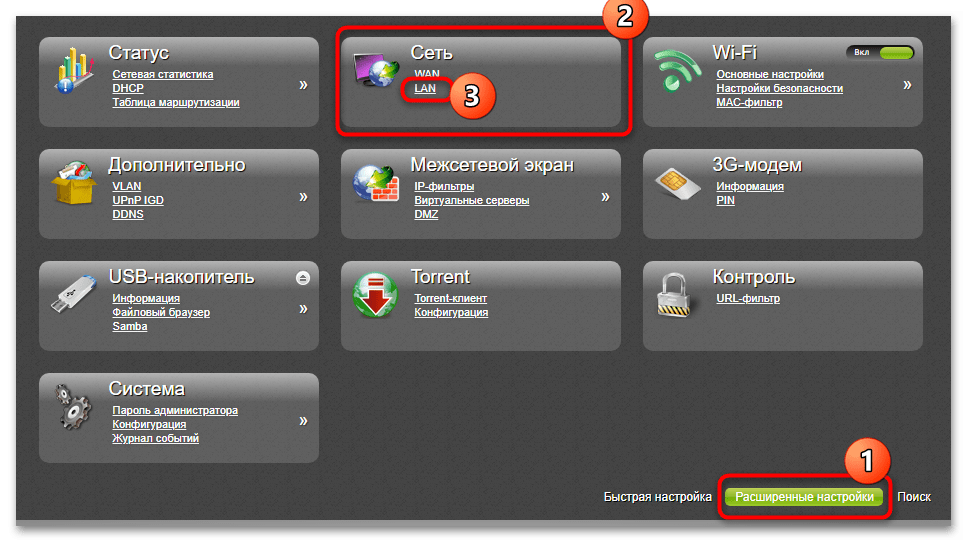The image size is (967, 542).
Task: Expand the Система section arrow
Action: tap(303, 421)
